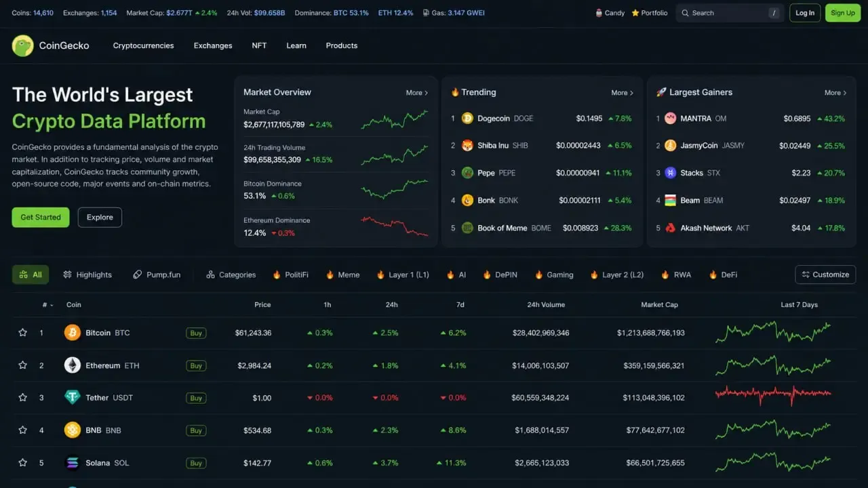Click the Get Started button
The width and height of the screenshot is (868, 488).
tap(41, 218)
